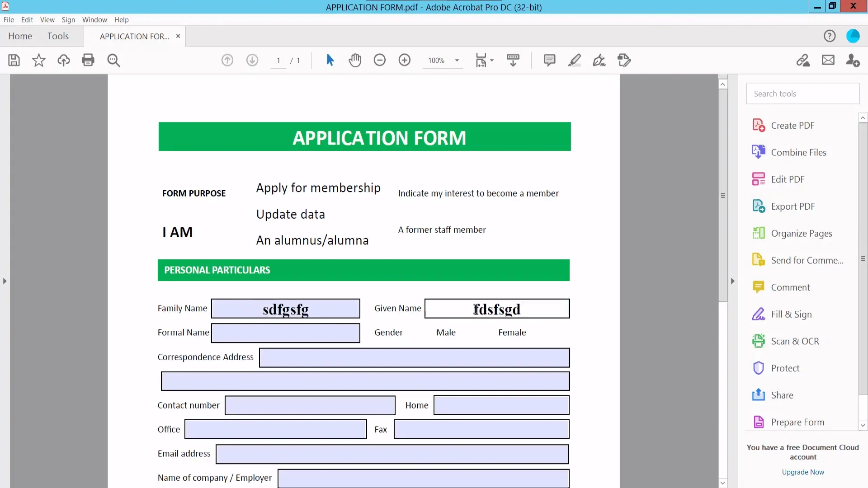The height and width of the screenshot is (488, 868).
Task: Click the Family Name input field
Action: 286,308
